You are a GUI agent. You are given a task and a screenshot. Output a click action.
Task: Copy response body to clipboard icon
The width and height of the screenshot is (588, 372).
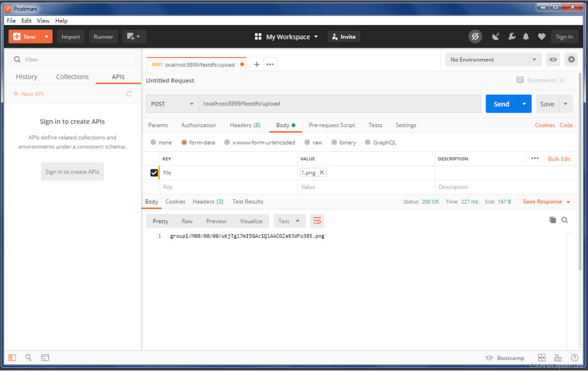click(x=552, y=220)
